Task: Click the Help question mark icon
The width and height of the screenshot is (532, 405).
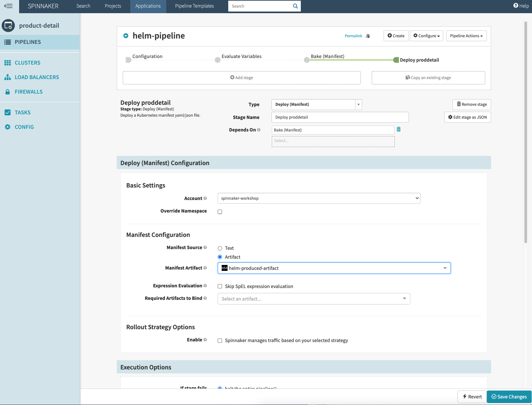Action: (x=515, y=6)
